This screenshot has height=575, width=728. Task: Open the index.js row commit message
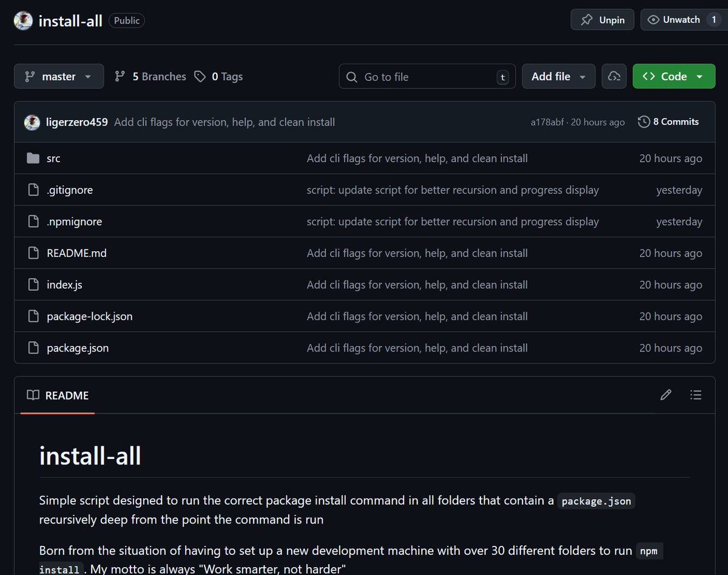pos(417,285)
